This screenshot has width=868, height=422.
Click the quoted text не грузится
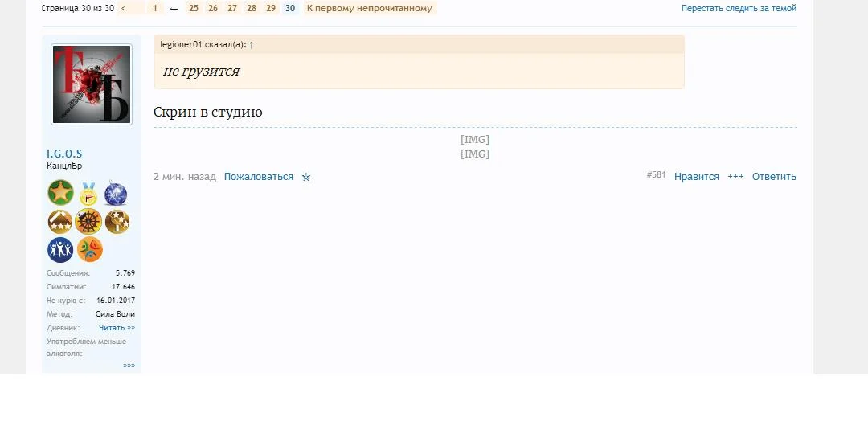tap(202, 71)
